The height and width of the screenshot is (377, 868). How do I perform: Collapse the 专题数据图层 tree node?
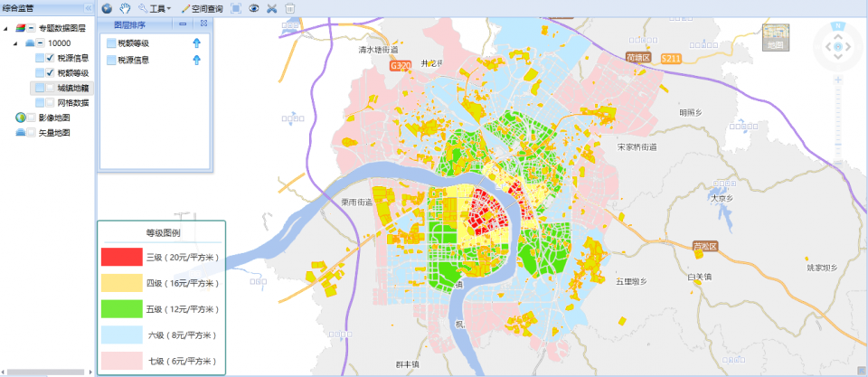tap(6, 28)
